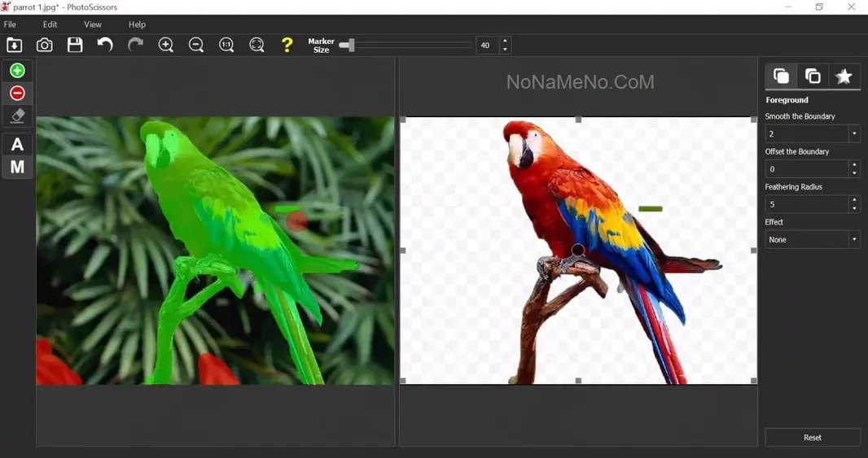The height and width of the screenshot is (458, 868).
Task: Open the Edit menu
Action: click(x=50, y=24)
